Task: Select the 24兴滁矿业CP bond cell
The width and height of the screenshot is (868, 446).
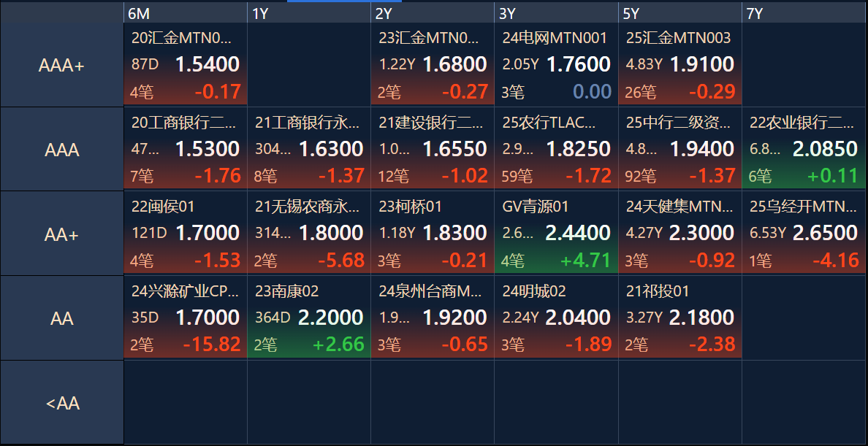Action: (186, 318)
